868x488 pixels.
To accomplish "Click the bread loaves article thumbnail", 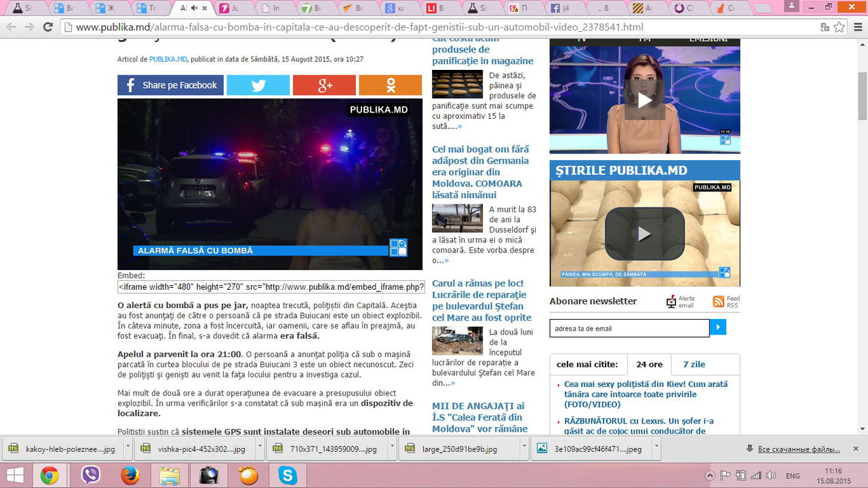I will pyautogui.click(x=457, y=84).
